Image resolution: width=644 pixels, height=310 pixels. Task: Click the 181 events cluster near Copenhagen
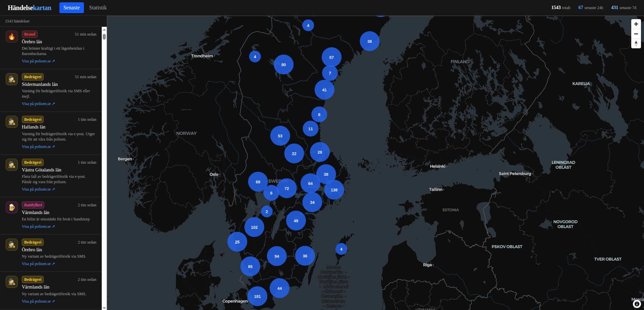coord(258,296)
